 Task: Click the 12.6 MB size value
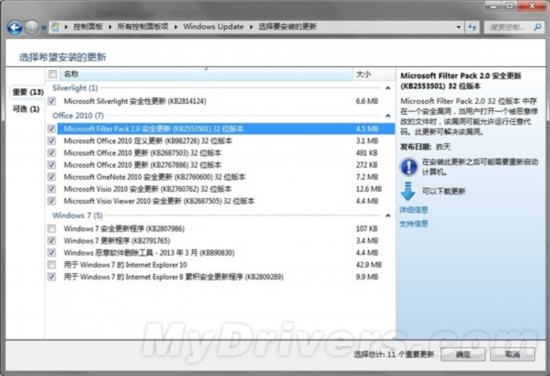click(368, 189)
